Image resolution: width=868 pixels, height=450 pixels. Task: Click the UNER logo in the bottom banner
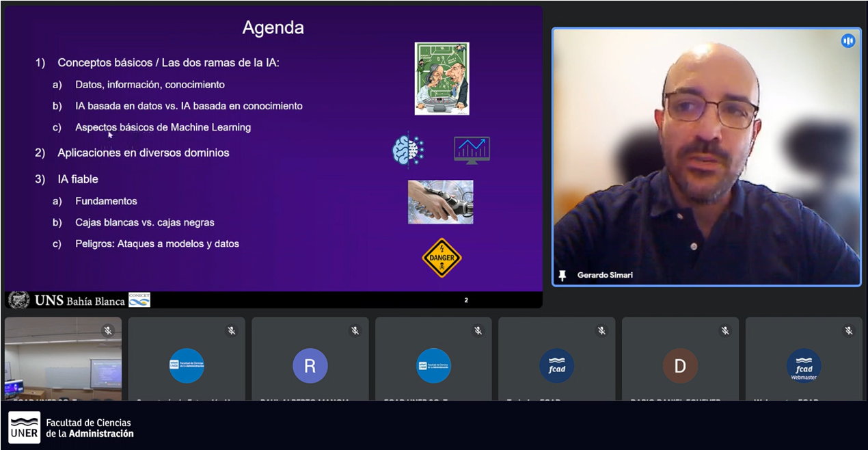[x=24, y=427]
